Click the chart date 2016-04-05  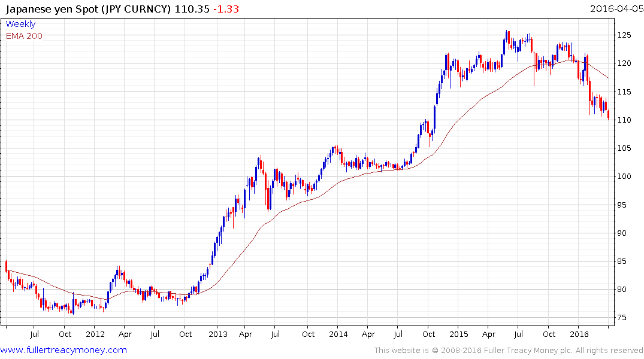pos(616,8)
